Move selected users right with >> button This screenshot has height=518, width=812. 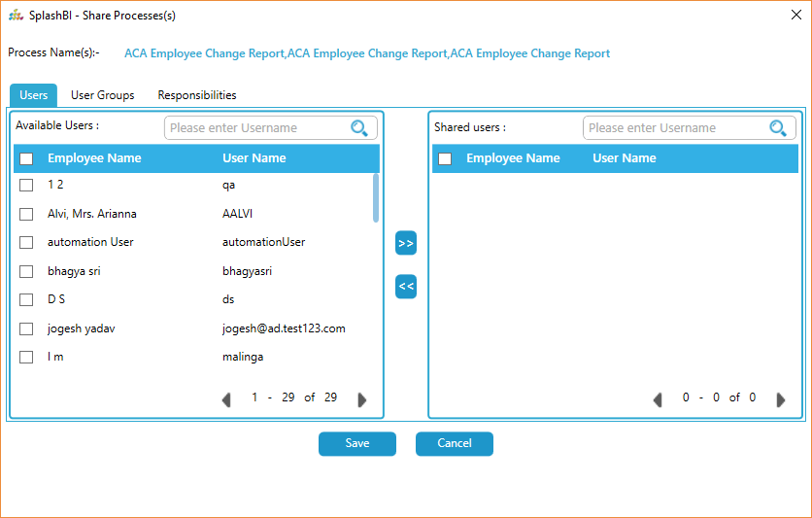click(x=406, y=243)
